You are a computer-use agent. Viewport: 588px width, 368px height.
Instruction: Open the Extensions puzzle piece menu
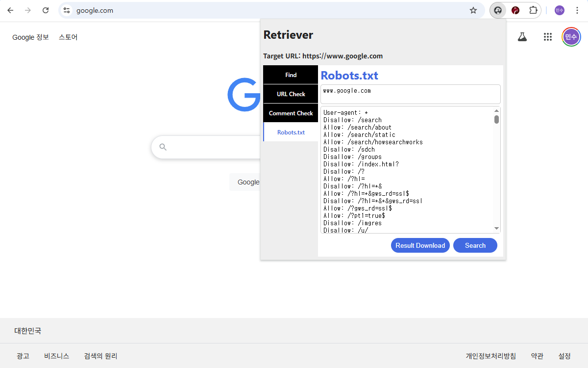pos(533,10)
